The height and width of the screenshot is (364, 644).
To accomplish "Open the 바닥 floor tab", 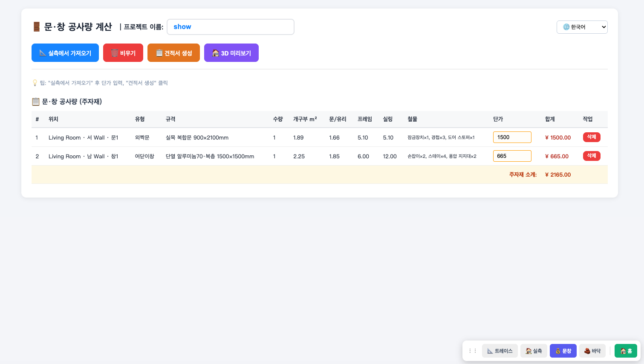I will 592,351.
